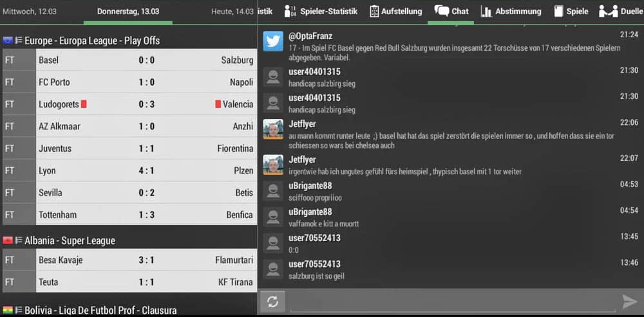Click the 'sciffooo propriioo' message

(x=315, y=197)
